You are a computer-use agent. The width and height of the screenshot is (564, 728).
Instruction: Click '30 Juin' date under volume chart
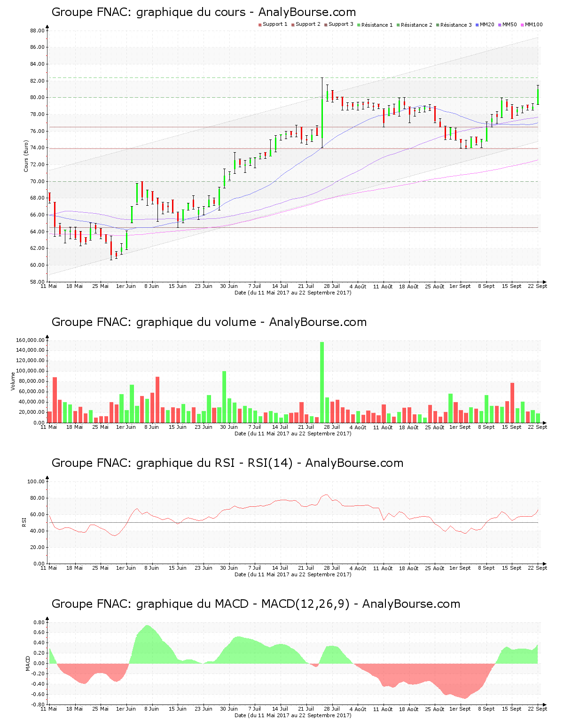[229, 427]
